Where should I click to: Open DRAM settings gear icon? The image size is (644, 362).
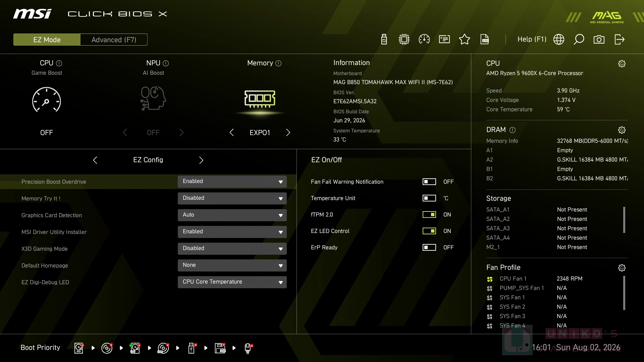point(622,130)
